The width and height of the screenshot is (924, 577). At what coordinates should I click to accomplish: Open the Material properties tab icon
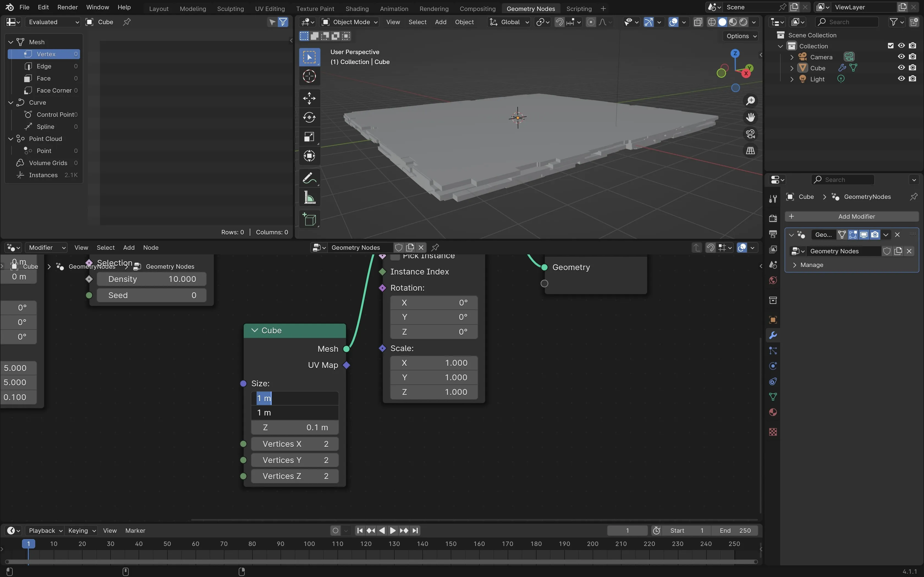point(773,412)
